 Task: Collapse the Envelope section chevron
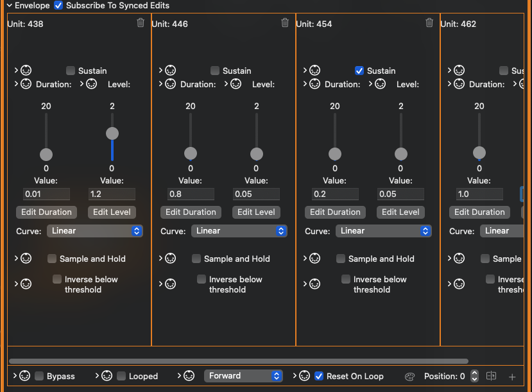tap(10, 6)
